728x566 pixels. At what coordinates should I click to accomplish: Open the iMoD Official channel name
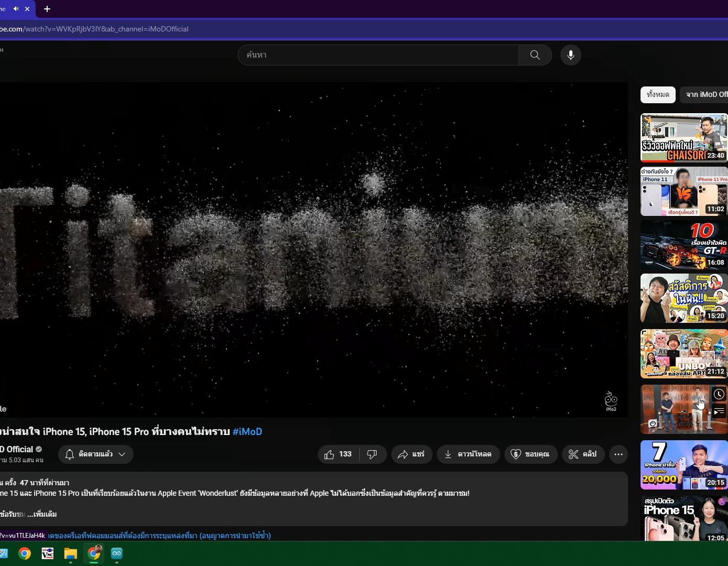coord(17,450)
